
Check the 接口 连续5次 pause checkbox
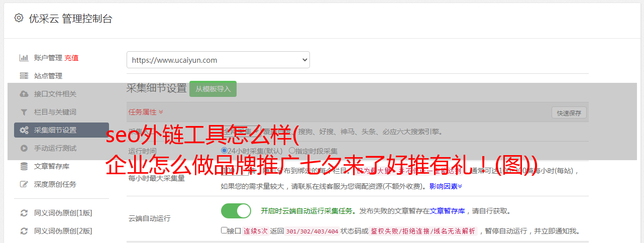pos(224,230)
